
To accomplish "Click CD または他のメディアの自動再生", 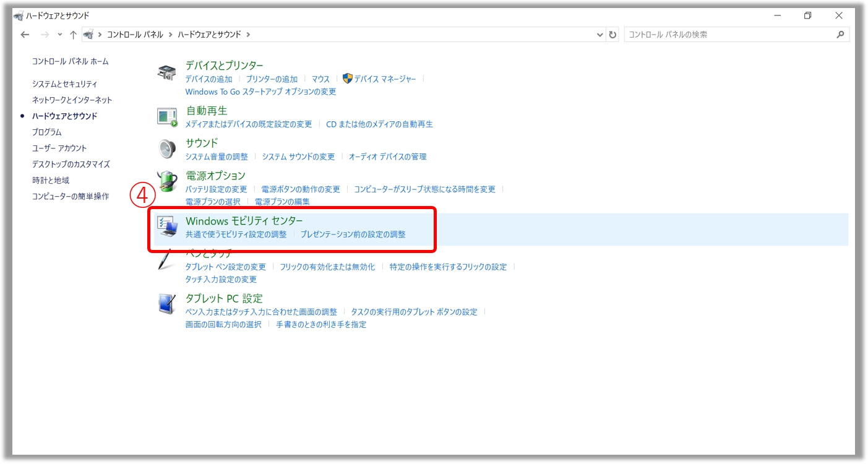I will coord(379,124).
